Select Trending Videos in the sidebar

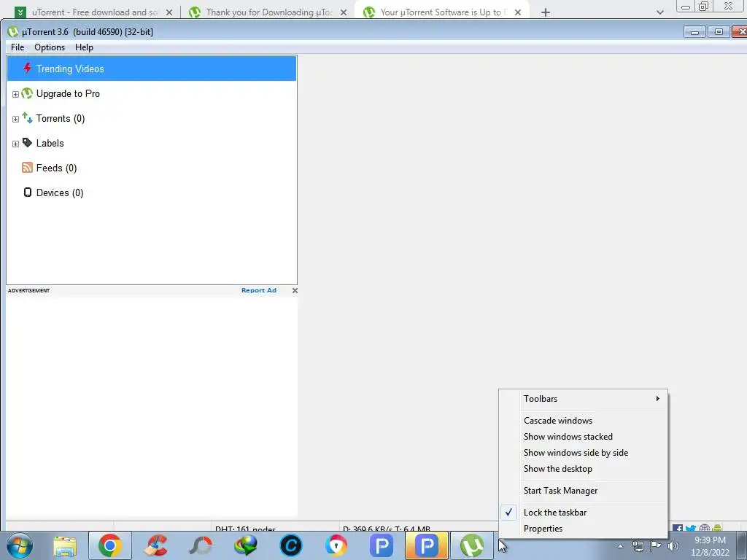click(x=152, y=69)
